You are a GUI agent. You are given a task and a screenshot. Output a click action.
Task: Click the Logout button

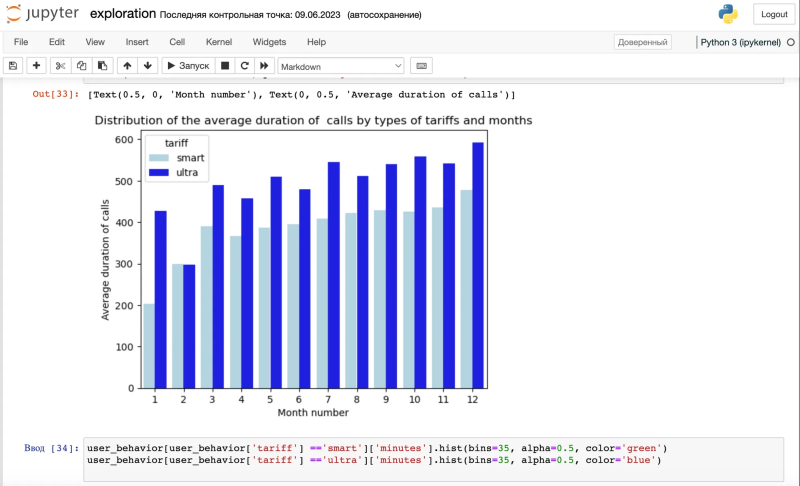[774, 14]
